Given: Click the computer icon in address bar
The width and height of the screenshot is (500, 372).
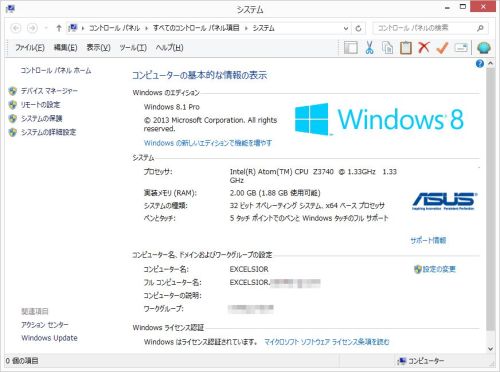Looking at the screenshot, I should 73,28.
